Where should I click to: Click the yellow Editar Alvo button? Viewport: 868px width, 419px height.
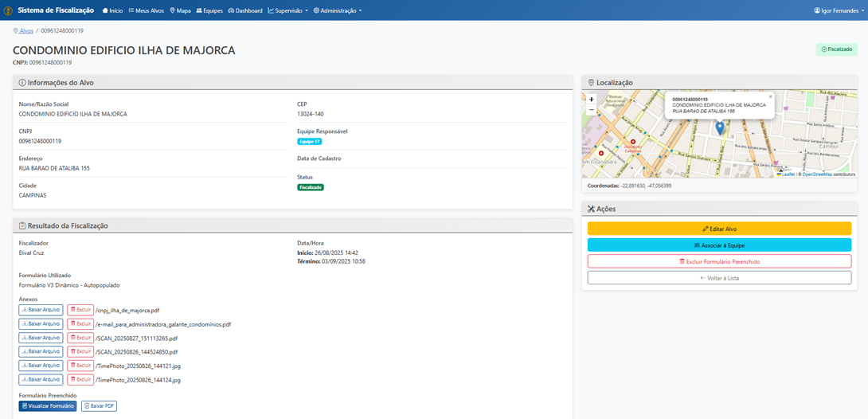[x=719, y=229]
